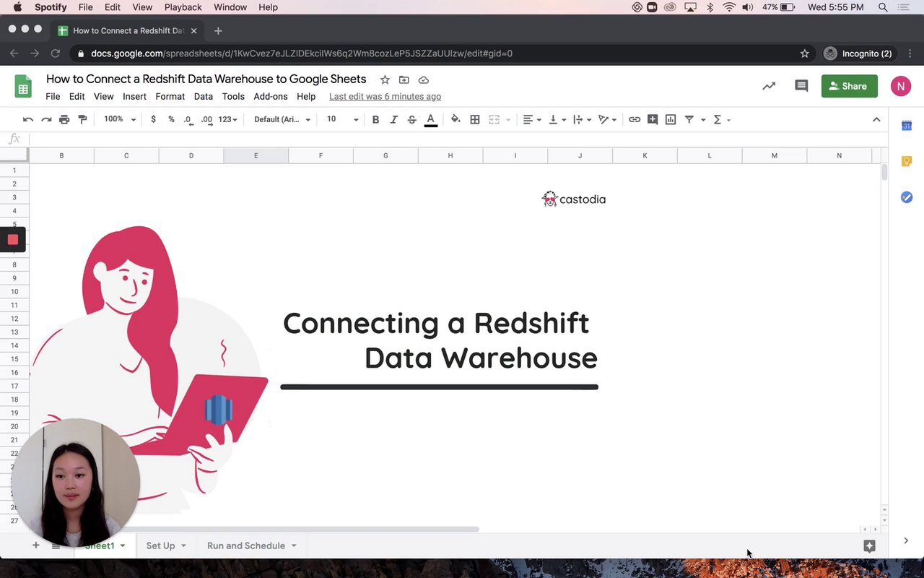The image size is (924, 578).
Task: Hide the menus with the collapse arrow
Action: tap(876, 119)
